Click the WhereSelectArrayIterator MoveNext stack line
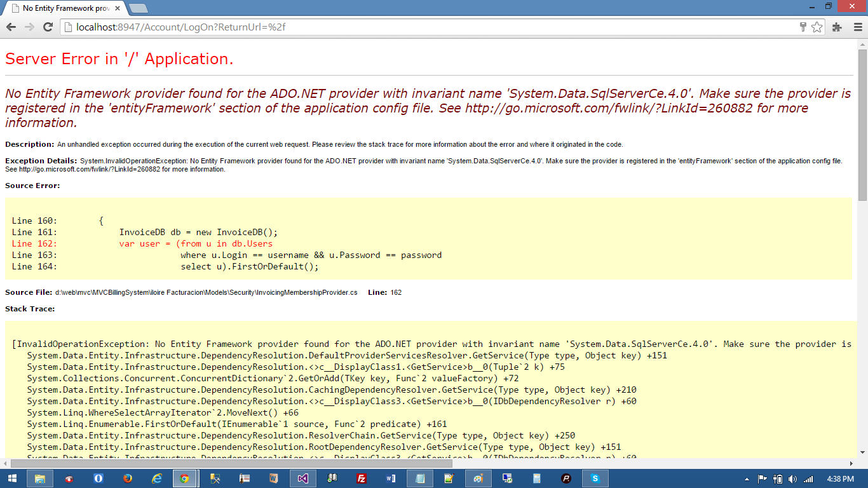The width and height of the screenshot is (868, 488). click(163, 412)
